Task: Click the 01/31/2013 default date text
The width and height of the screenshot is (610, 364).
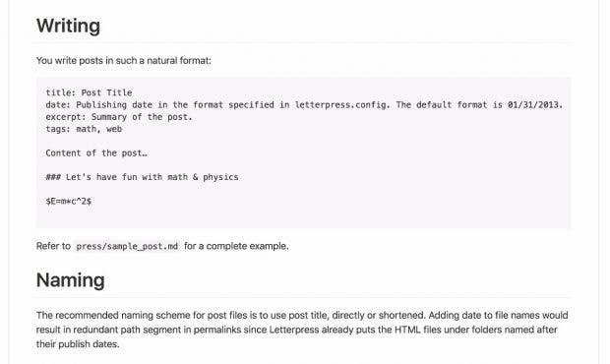Action: [534, 104]
